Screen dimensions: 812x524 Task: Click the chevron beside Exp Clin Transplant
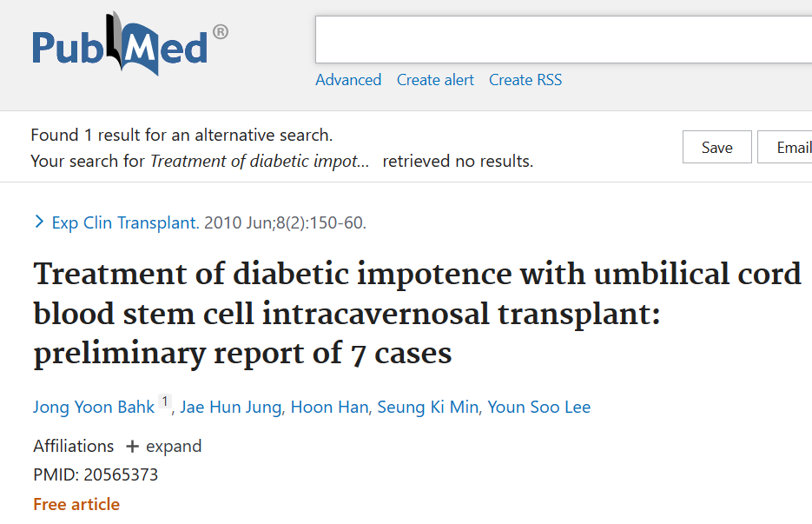(x=39, y=222)
